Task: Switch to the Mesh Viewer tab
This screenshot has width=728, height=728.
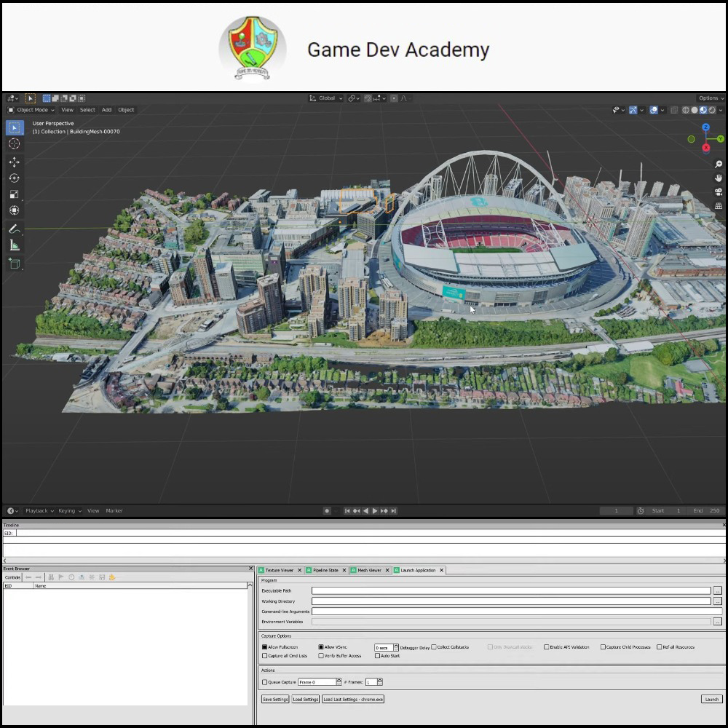Action: [369, 571]
